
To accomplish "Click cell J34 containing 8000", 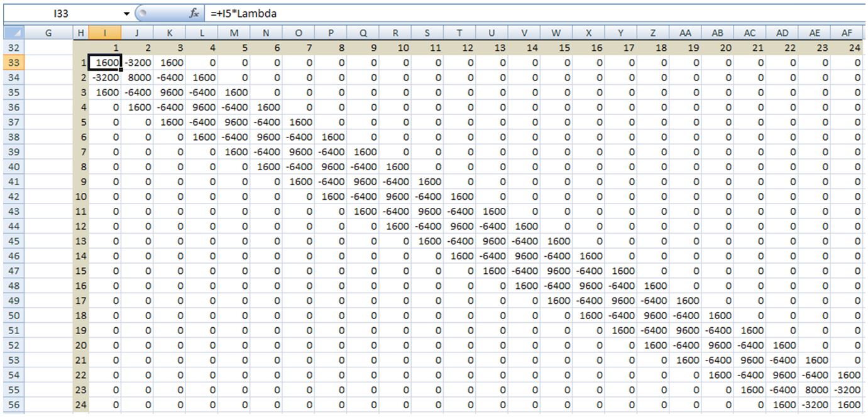I will 136,78.
